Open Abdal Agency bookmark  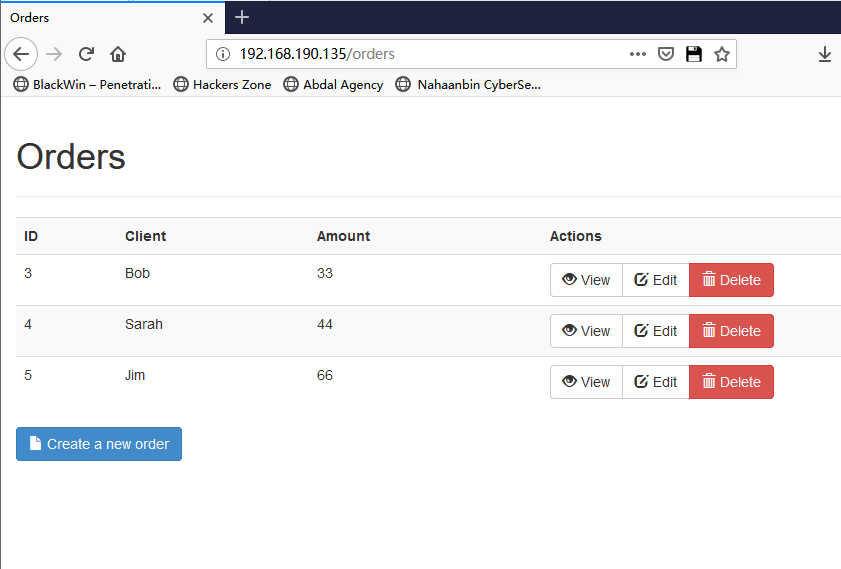click(x=334, y=85)
